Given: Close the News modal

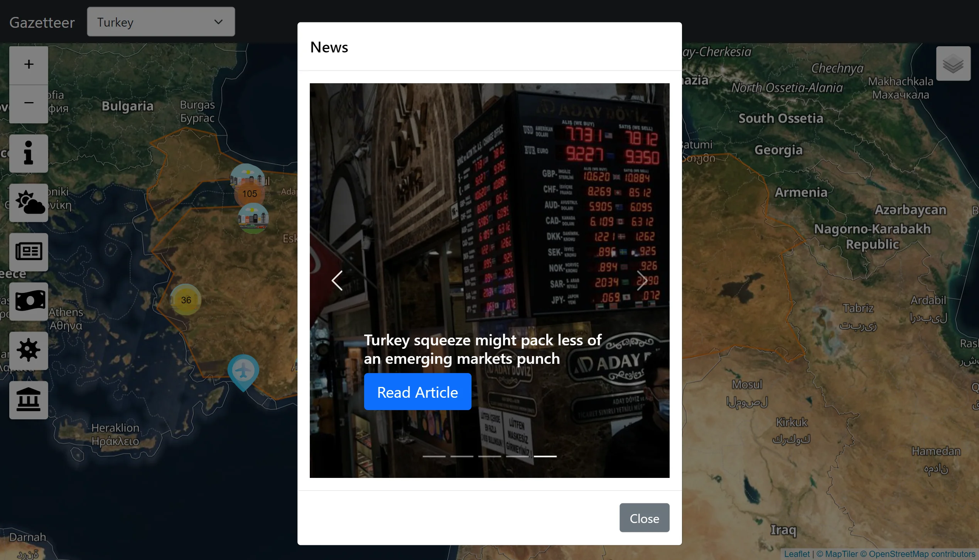Looking at the screenshot, I should click(x=644, y=518).
